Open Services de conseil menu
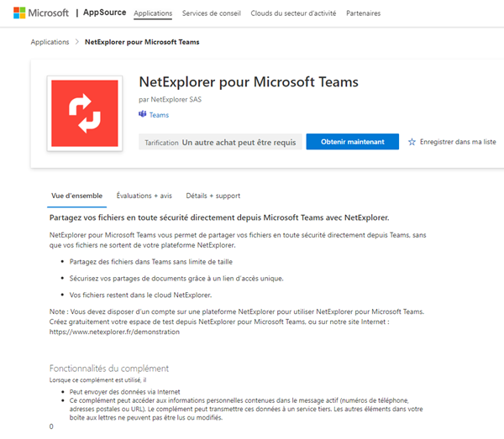Screen dimensions: 504x439 (212, 13)
